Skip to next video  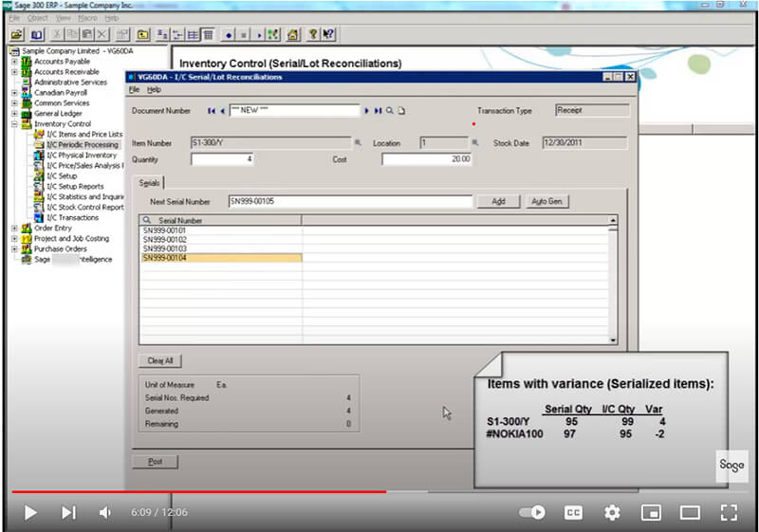[68, 512]
